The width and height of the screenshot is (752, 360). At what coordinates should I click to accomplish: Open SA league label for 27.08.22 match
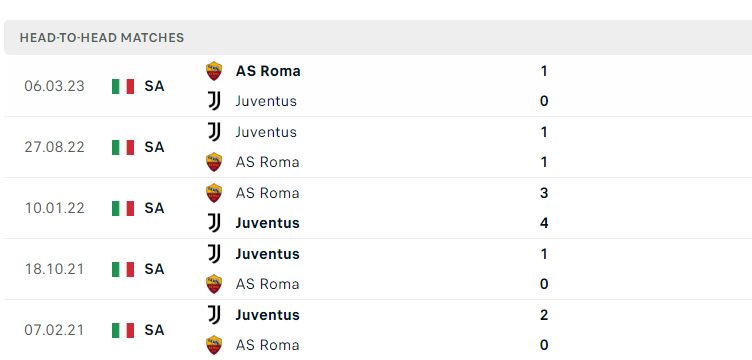[154, 147]
